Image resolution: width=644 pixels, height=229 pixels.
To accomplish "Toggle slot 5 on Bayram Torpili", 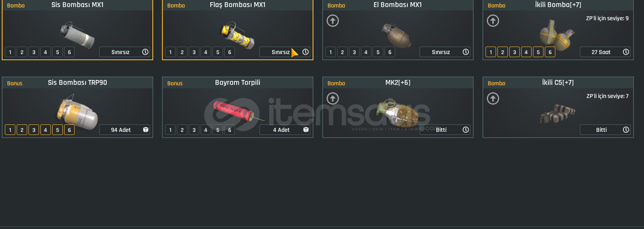I will click(218, 130).
